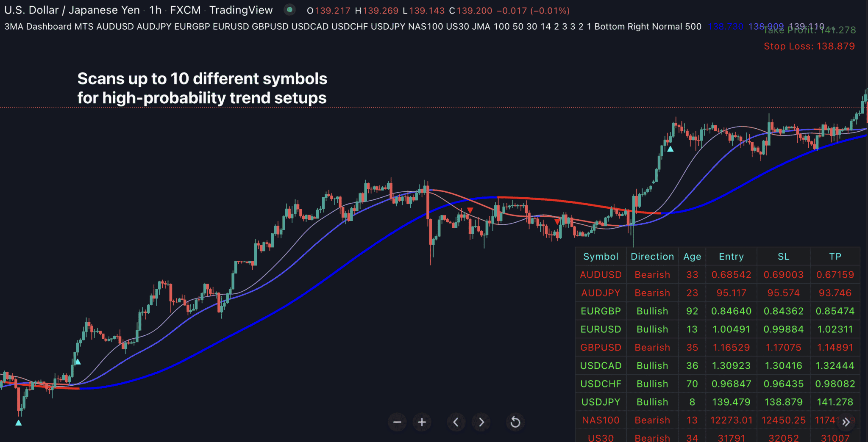Toggle the Stop Loss level line
868x442 pixels.
pyautogui.click(x=810, y=46)
